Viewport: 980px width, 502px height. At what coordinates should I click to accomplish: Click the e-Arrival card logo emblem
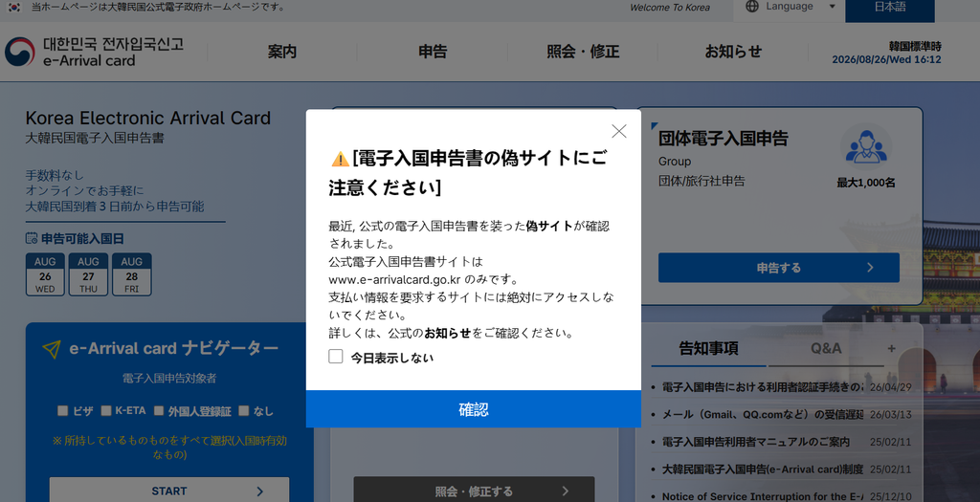coord(19,52)
